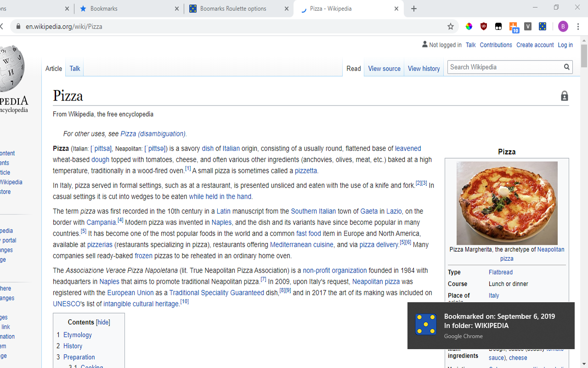Open the Gaeta link
The image size is (588, 368).
click(369, 211)
